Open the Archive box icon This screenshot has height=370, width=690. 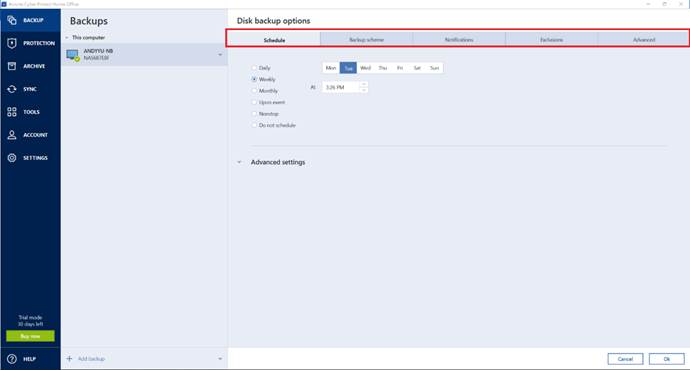(12, 66)
